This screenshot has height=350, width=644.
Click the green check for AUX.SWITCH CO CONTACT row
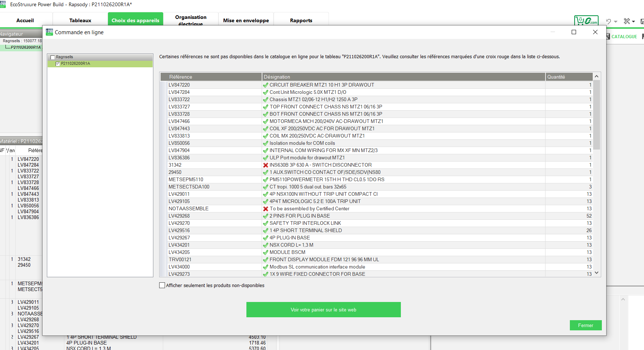pyautogui.click(x=266, y=172)
